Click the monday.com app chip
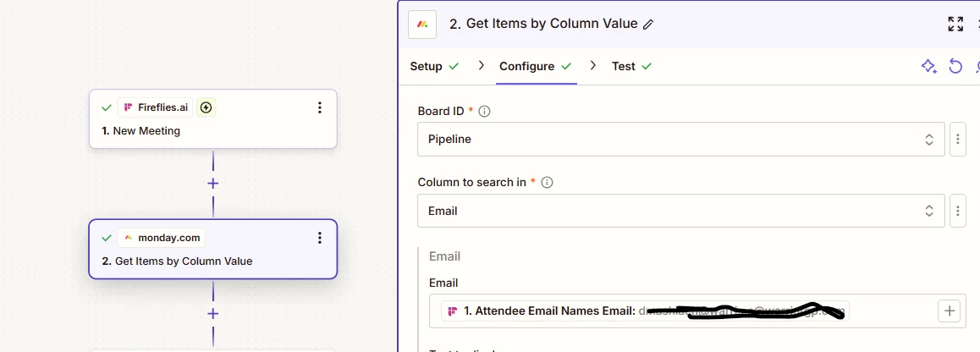Screen dimensions: 980x352 click(162, 238)
